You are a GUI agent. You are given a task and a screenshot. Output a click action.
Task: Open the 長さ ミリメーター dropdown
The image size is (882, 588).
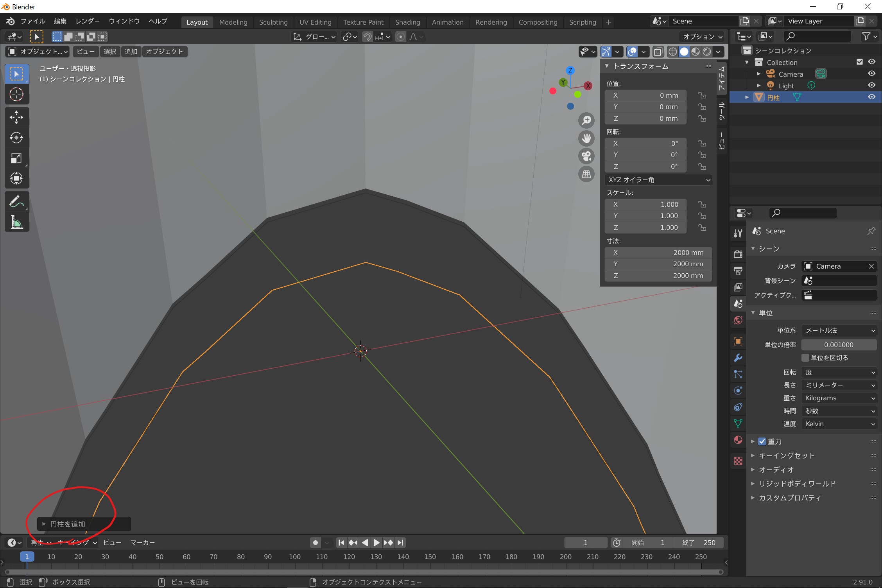coord(839,385)
